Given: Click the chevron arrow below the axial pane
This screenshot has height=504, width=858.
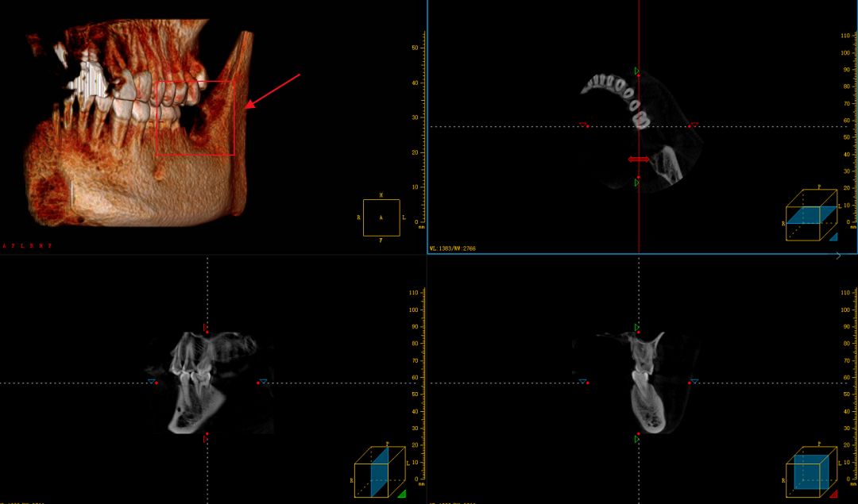Looking at the screenshot, I should point(838,256).
